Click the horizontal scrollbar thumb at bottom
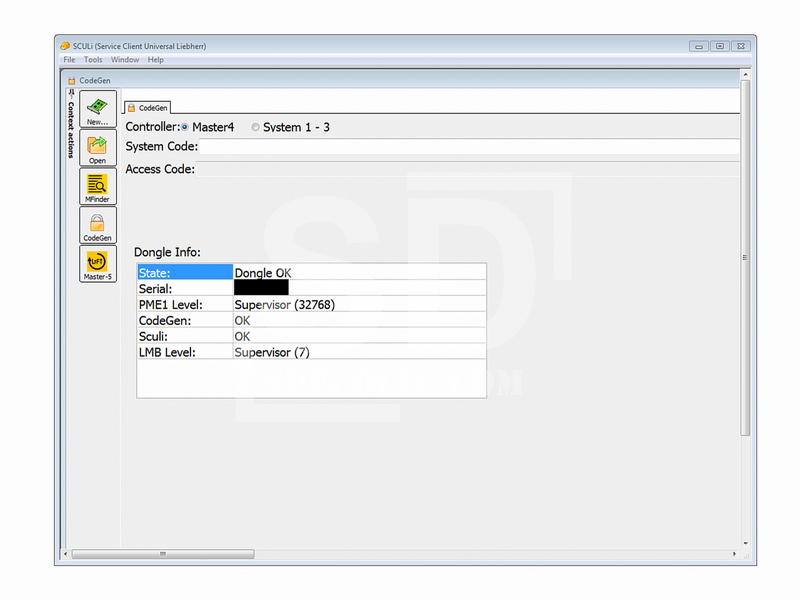 point(163,553)
